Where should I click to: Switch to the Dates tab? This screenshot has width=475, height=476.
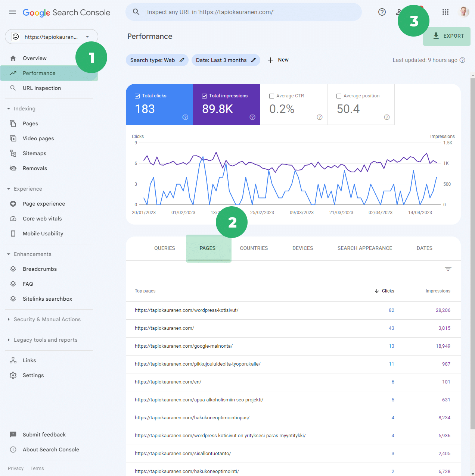tap(425, 248)
